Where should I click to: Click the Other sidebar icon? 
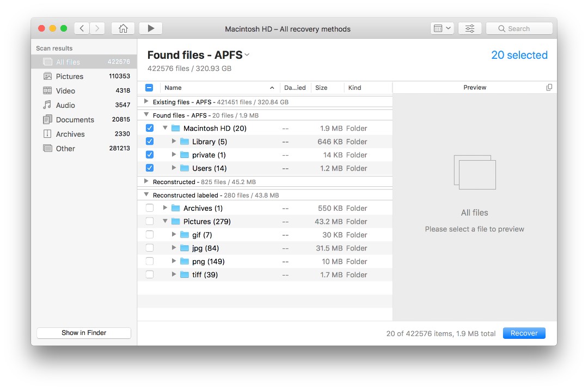[x=47, y=148]
